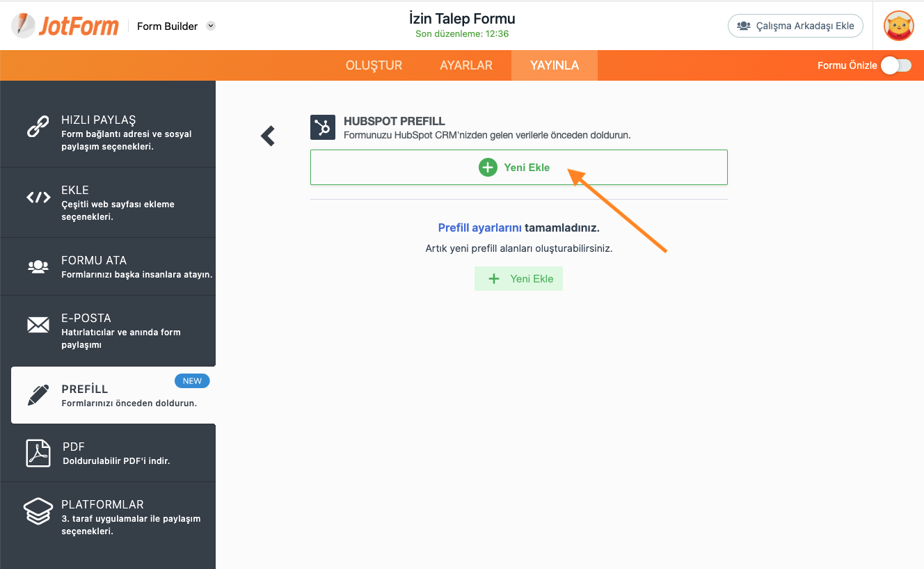Click the HubSpot logo icon
This screenshot has width=924, height=569.
click(323, 127)
